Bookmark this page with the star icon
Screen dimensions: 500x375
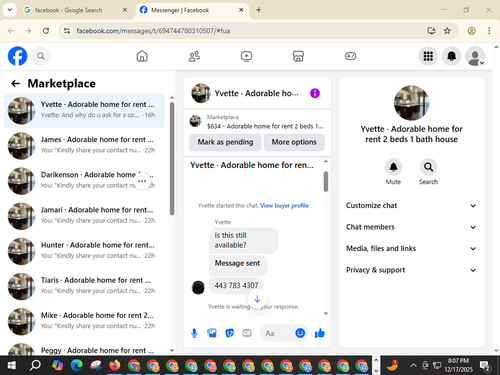point(447,31)
